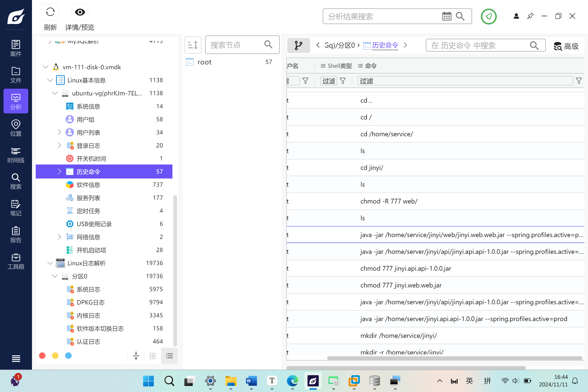Collapse the Linux基本信息 node
The width and height of the screenshot is (588, 392).
coord(50,80)
